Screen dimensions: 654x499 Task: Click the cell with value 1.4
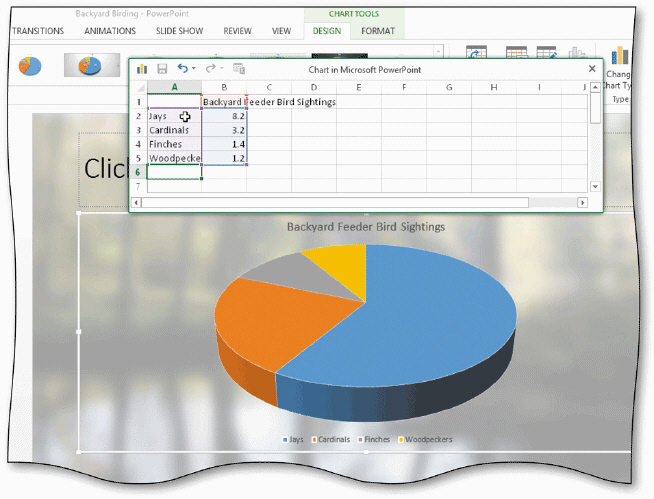click(x=224, y=144)
